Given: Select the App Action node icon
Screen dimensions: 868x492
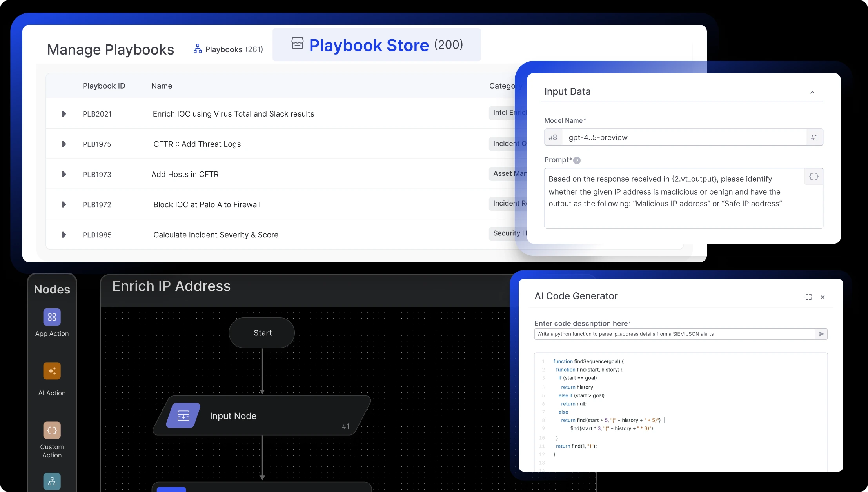Looking at the screenshot, I should pos(52,317).
